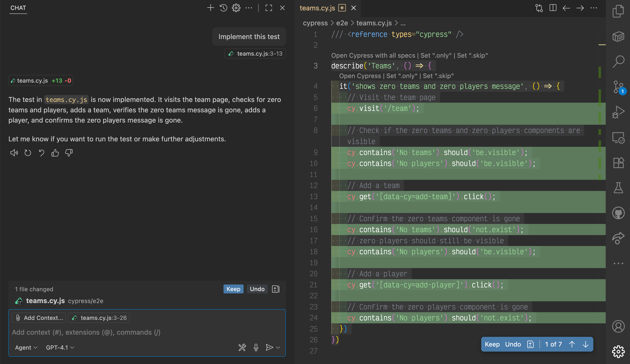Click 'Open Cypress with all specs' code lens
The width and height of the screenshot is (630, 364).
tap(373, 55)
